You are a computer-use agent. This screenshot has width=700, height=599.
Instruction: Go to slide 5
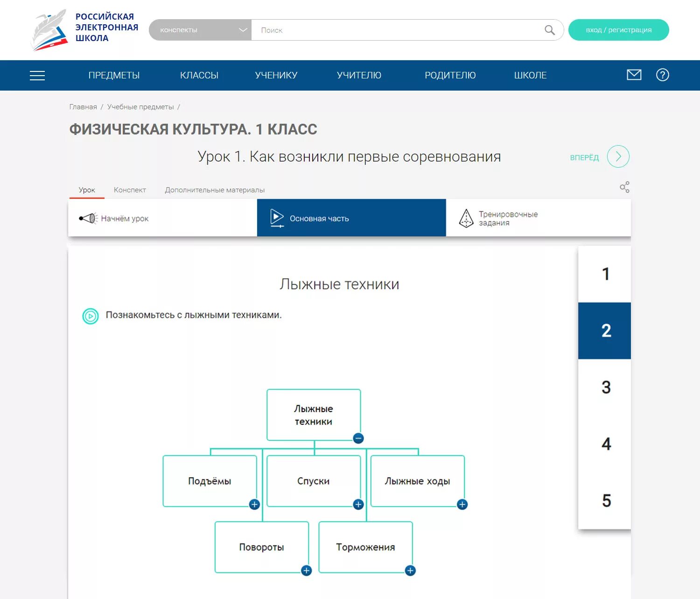(x=605, y=500)
